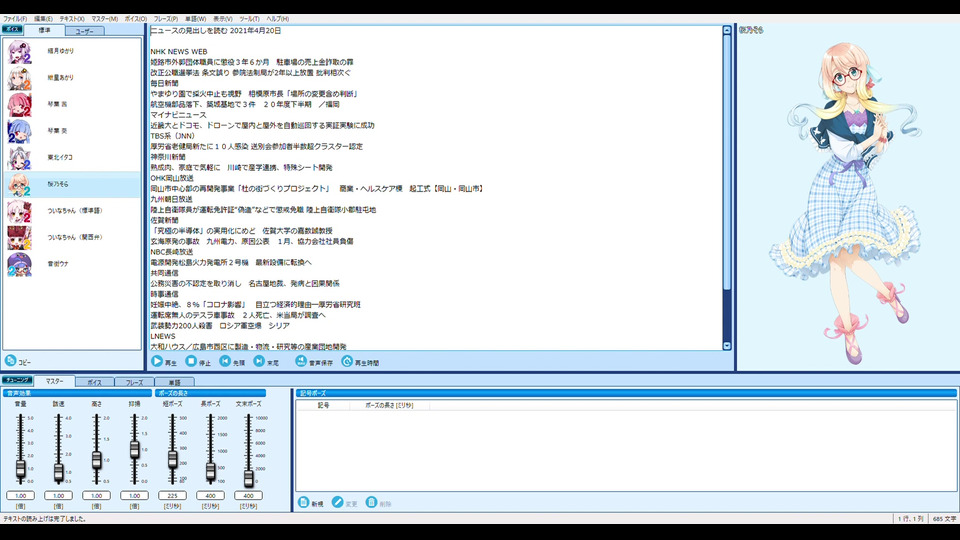Select the 音街ウナ voice avatar
The height and width of the screenshot is (540, 960).
(19, 264)
